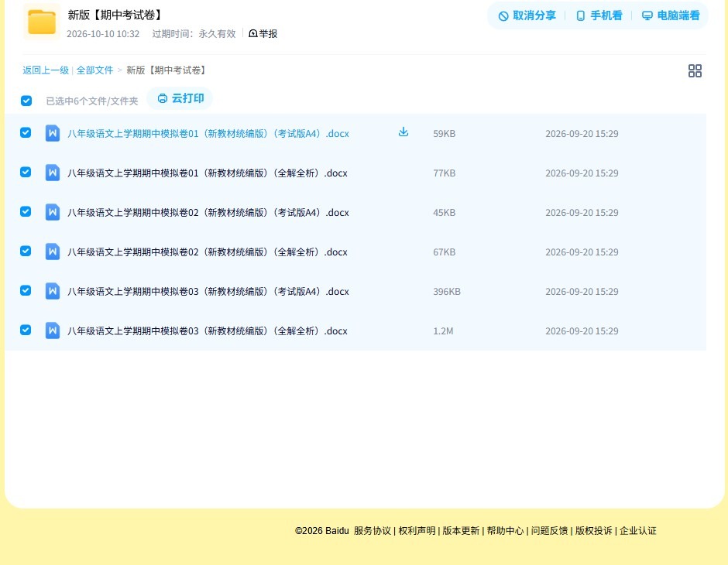Click 电脑端看 button
This screenshot has height=565, width=728.
pos(671,15)
